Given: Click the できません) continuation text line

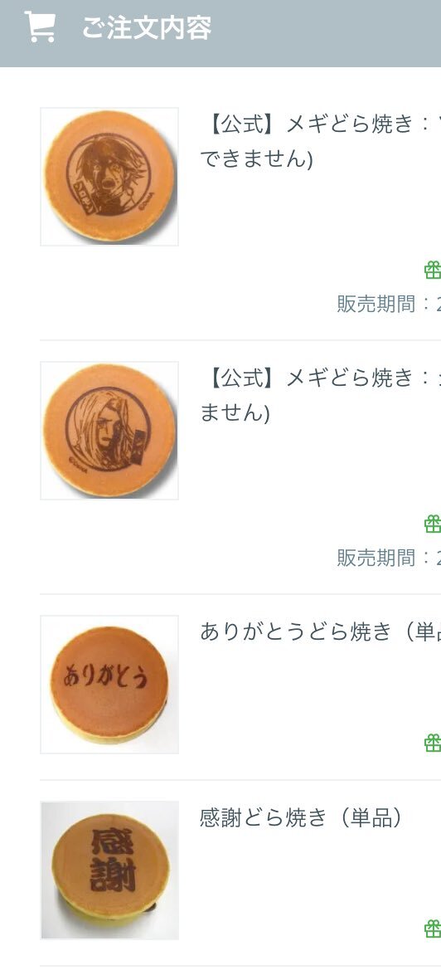Looking at the screenshot, I should click(x=256, y=159).
